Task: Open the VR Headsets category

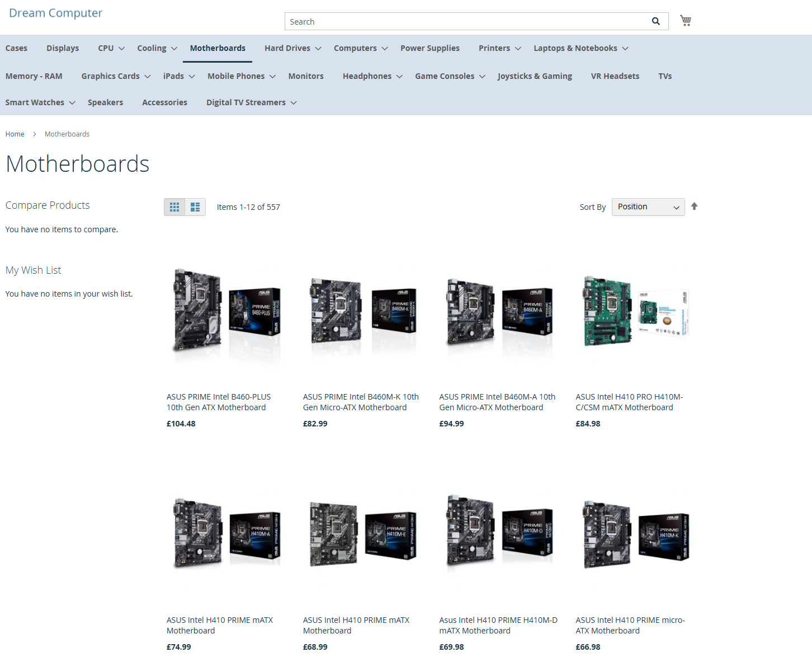Action: pyautogui.click(x=615, y=76)
